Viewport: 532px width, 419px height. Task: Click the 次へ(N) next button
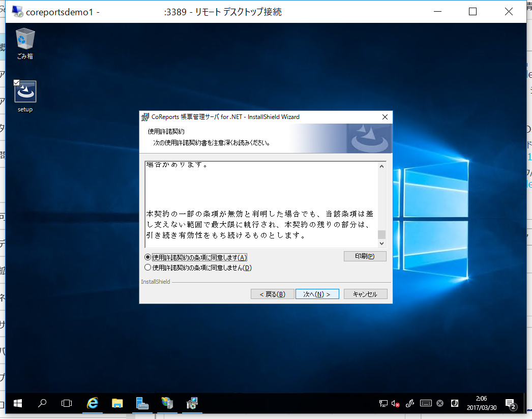317,294
